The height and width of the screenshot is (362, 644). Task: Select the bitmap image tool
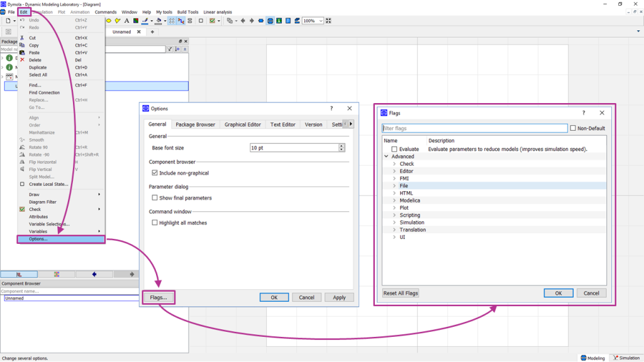tap(136, 21)
